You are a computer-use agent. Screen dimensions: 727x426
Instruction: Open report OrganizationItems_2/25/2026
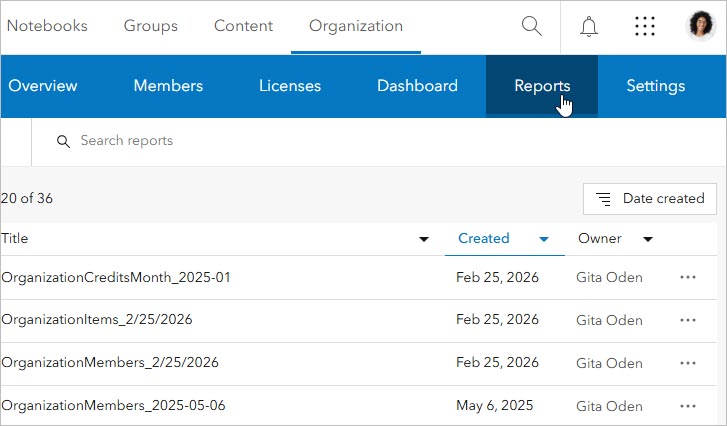pyautogui.click(x=97, y=319)
